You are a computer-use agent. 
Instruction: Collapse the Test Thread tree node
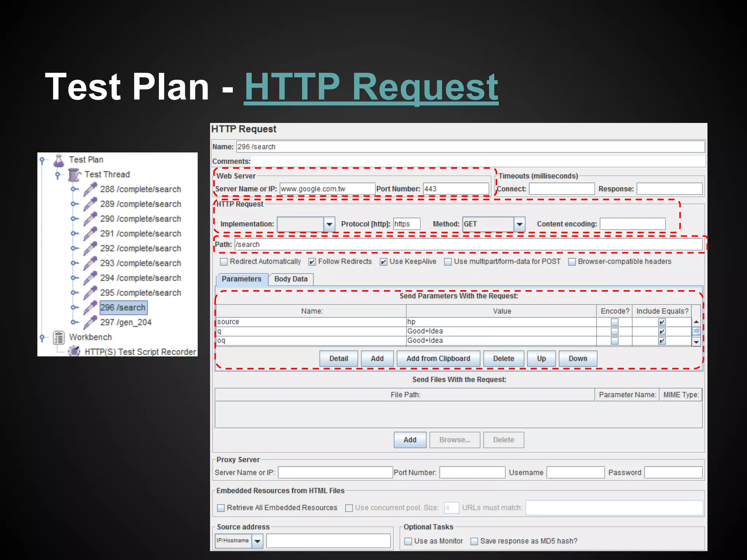[x=58, y=175]
